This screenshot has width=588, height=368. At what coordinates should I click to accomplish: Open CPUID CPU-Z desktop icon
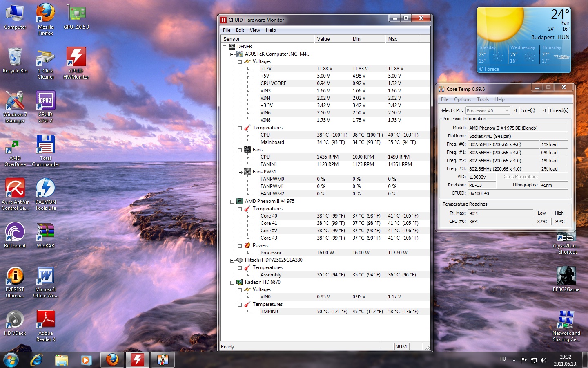45,107
